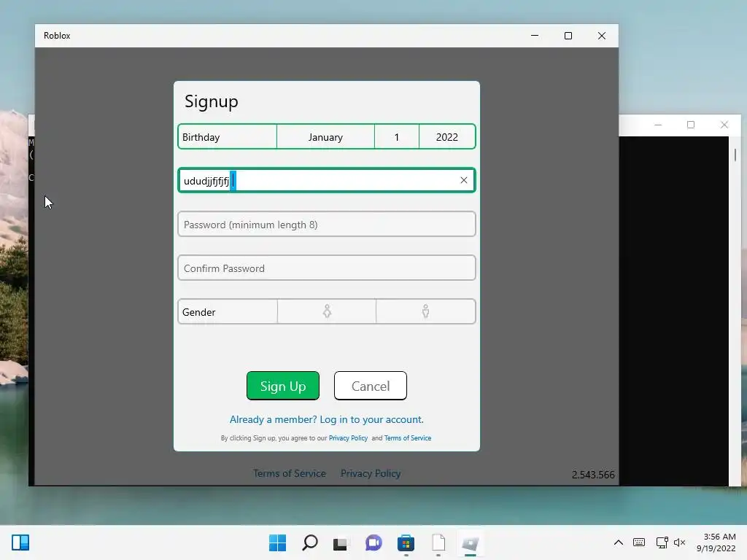Open the Windows Start menu

[x=277, y=542]
